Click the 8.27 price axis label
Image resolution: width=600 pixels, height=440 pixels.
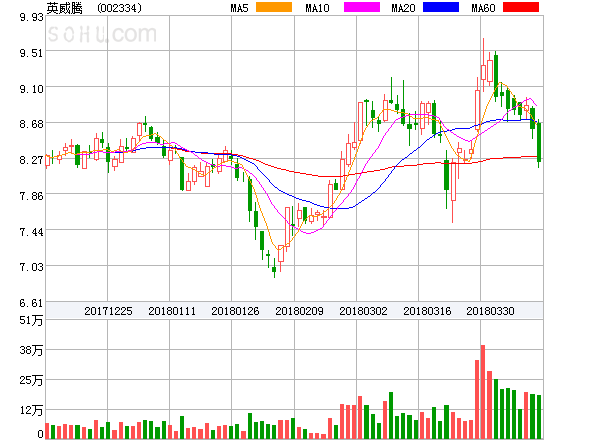point(31,160)
